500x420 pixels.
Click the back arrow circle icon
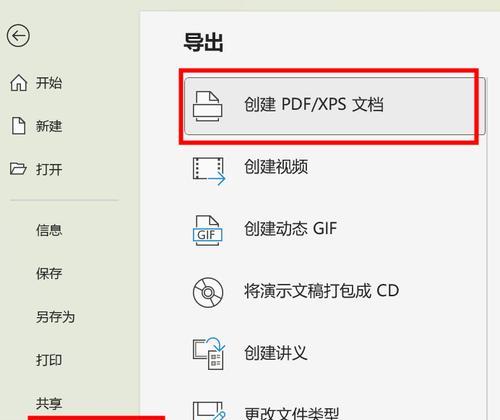pos(18,35)
